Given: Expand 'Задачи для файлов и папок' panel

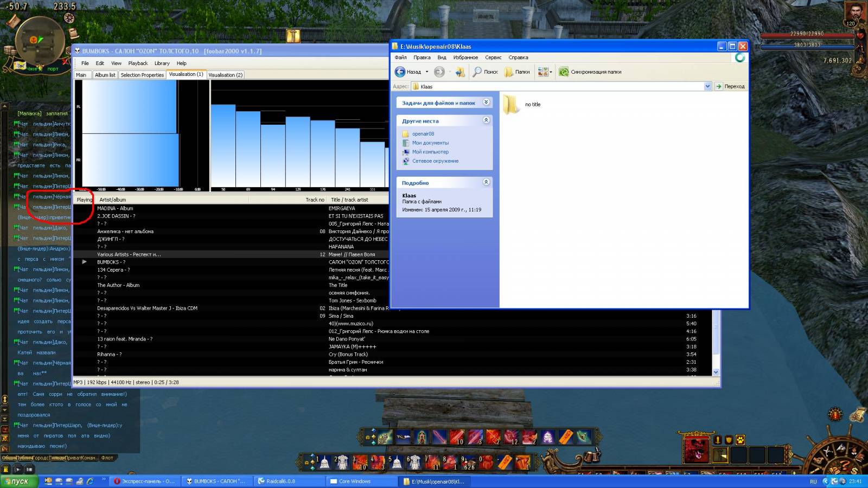Looking at the screenshot, I should [x=486, y=102].
